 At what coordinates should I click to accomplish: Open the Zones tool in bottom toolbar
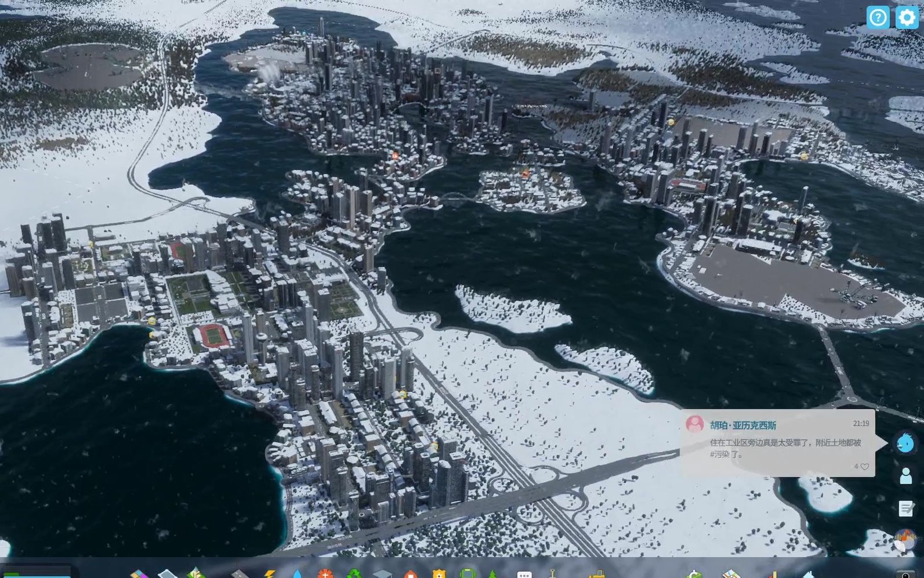point(139,574)
